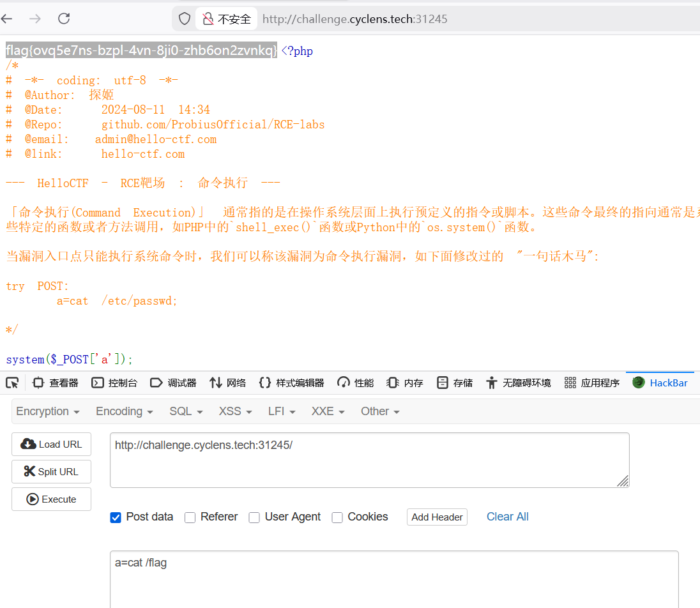Viewport: 700px width, 608px height.
Task: Click the insecure connection padlock icon
Action: (208, 19)
